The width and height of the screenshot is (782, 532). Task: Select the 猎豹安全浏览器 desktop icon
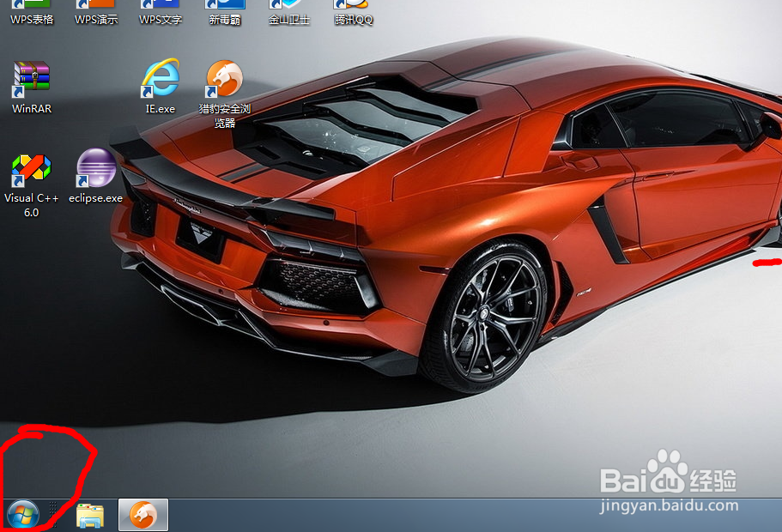(224, 94)
